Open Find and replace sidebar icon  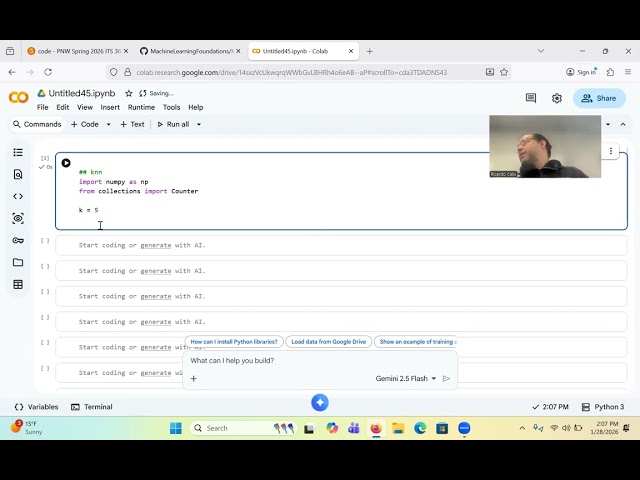point(18,174)
